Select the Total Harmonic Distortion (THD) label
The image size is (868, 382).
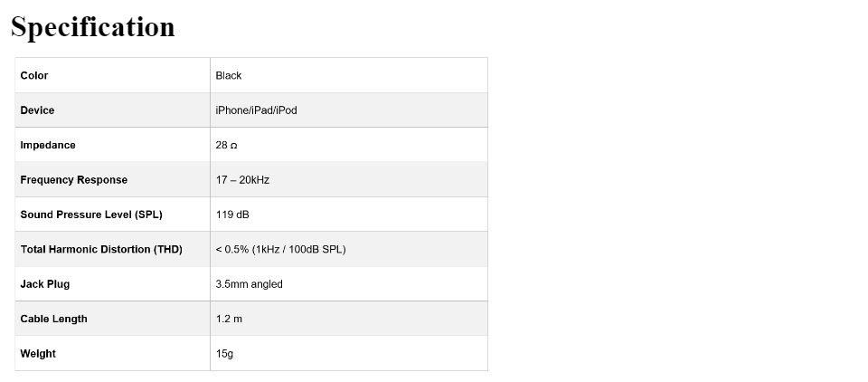click(x=101, y=250)
